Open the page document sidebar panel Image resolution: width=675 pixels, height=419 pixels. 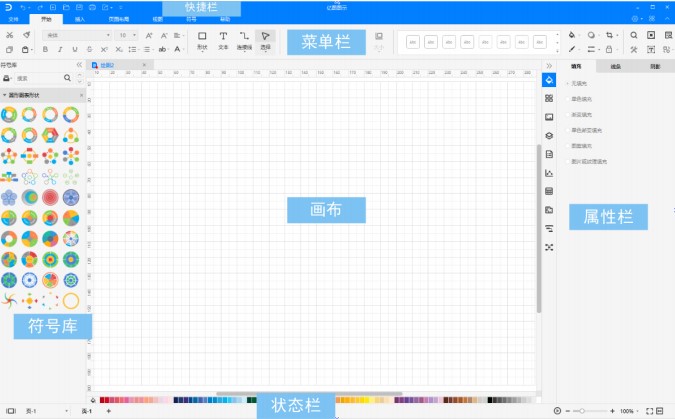pyautogui.click(x=549, y=154)
